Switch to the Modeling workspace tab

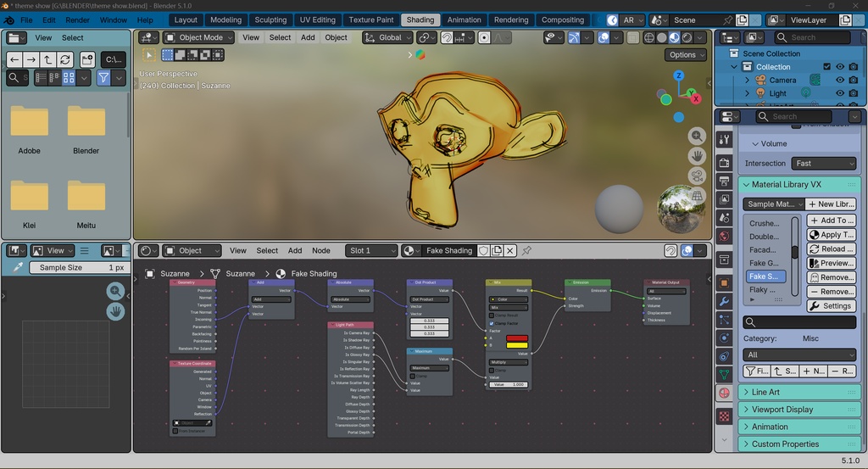225,20
